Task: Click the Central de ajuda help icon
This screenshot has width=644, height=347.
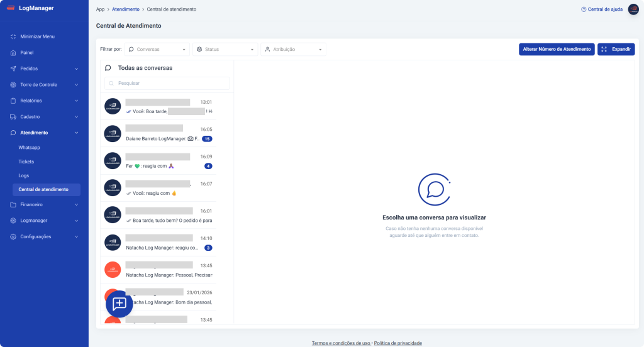Action: pyautogui.click(x=584, y=9)
